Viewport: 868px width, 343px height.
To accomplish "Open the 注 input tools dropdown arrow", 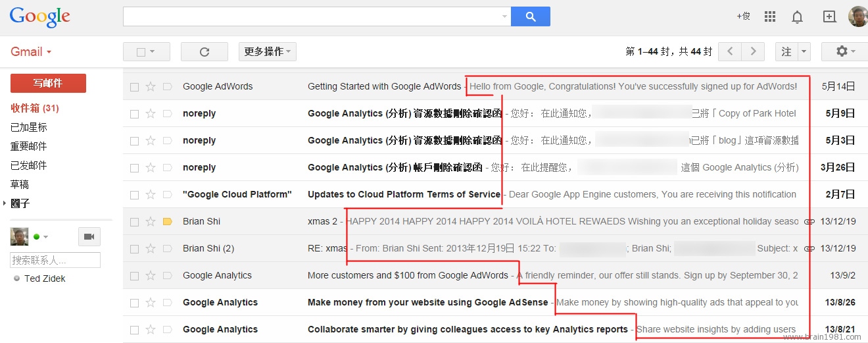I will [804, 51].
